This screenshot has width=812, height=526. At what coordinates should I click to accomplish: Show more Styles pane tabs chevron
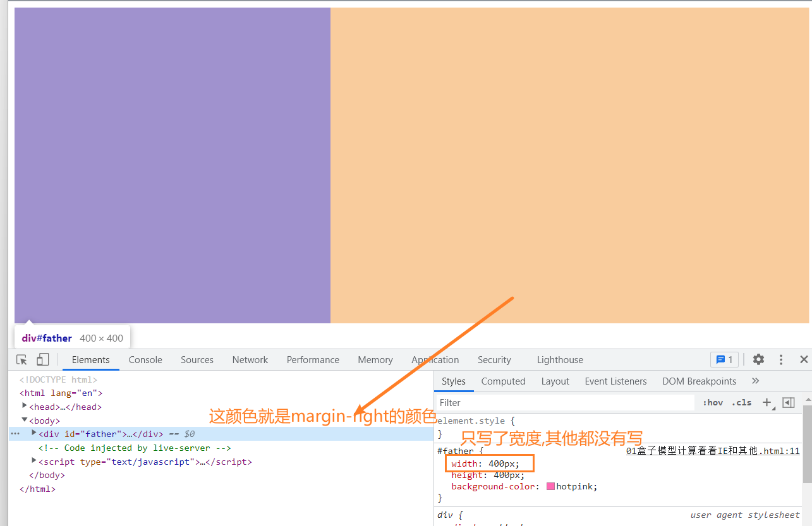tap(755, 381)
